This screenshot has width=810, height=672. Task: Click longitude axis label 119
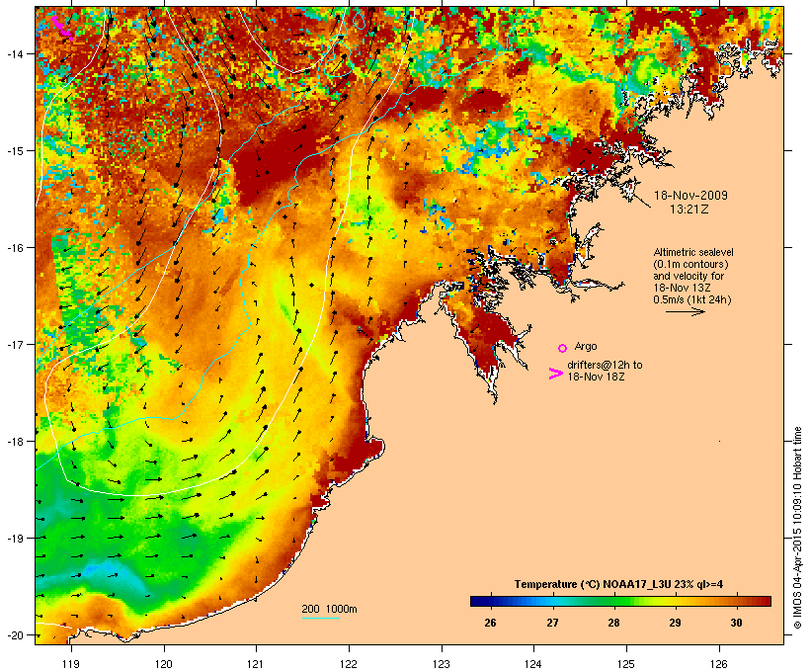tap(71, 664)
